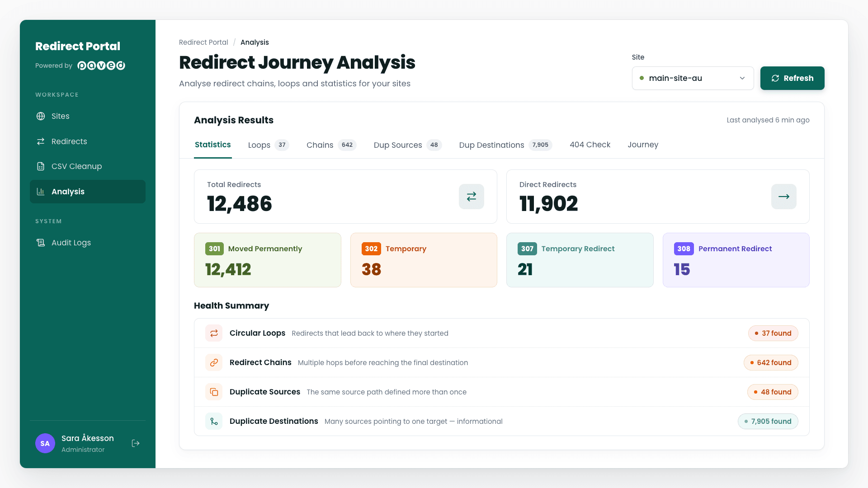Click the Last analysed 6 min ago text

(768, 120)
